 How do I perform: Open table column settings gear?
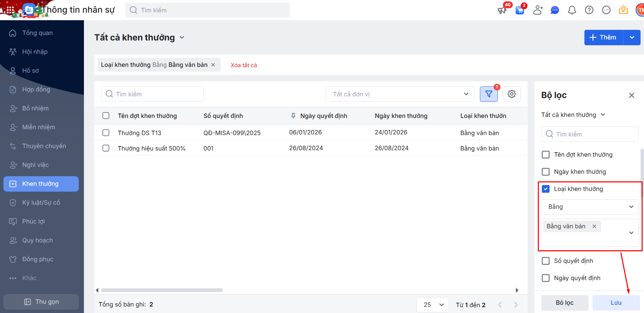(x=511, y=94)
